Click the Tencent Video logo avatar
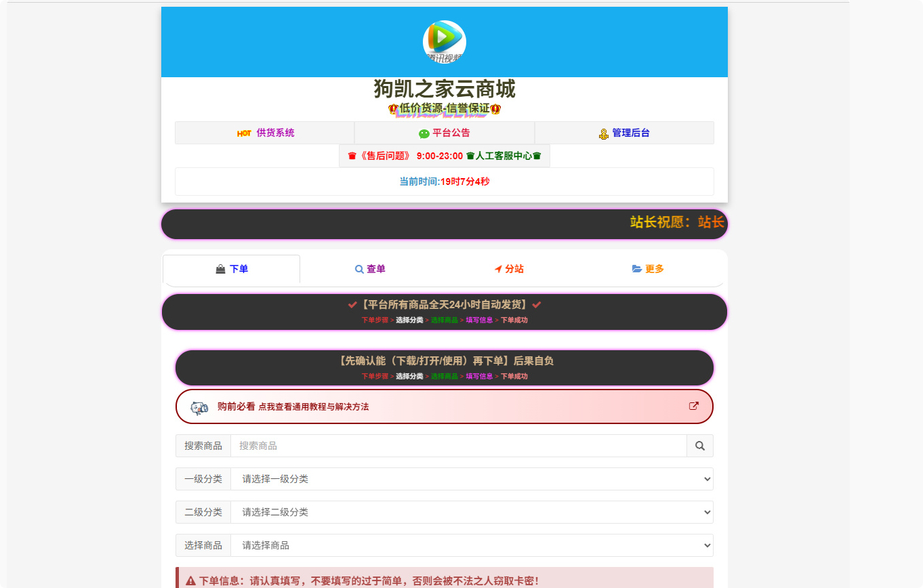923x588 pixels. (444, 42)
